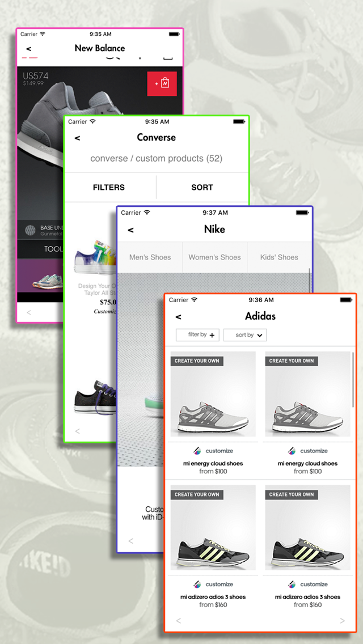This screenshot has width=363, height=644.
Task: Tap back arrow beside Adidas title
Action: 179,317
